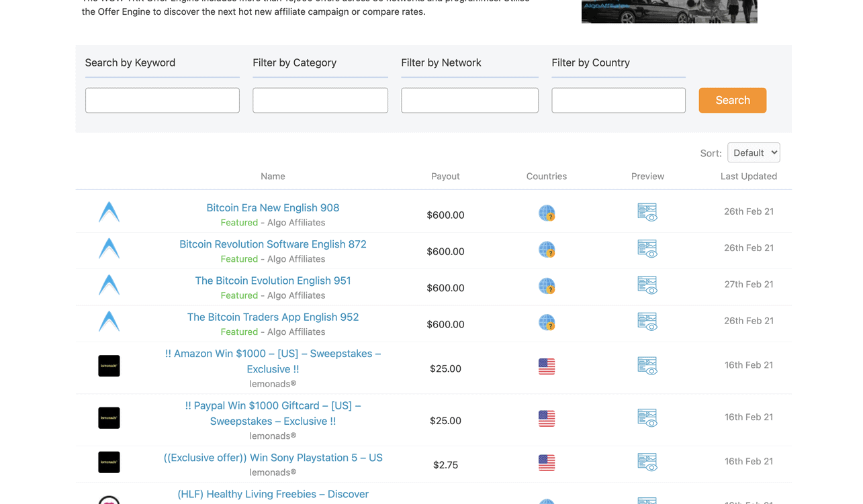This screenshot has height=504, width=863.
Task: Open preview icon for The Bitcoin Traders App
Action: point(647,321)
